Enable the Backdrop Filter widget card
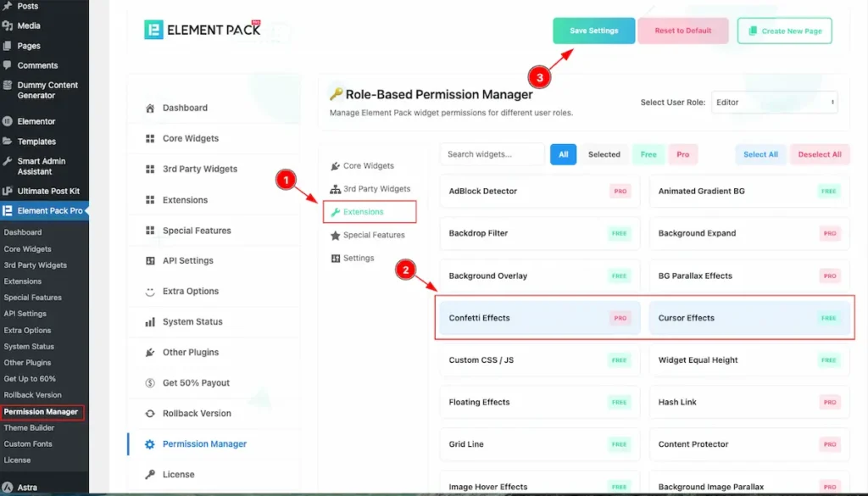The width and height of the screenshot is (868, 496). tap(539, 233)
